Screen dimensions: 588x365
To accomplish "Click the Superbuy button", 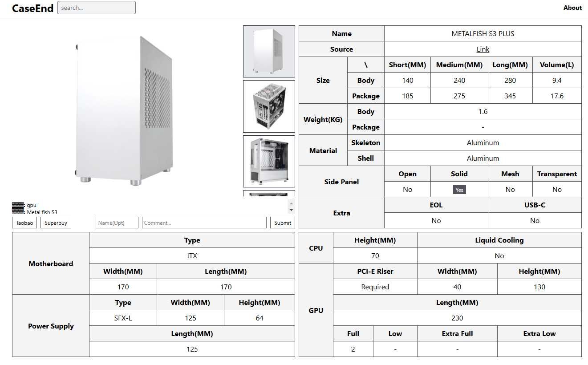I will tap(56, 223).
